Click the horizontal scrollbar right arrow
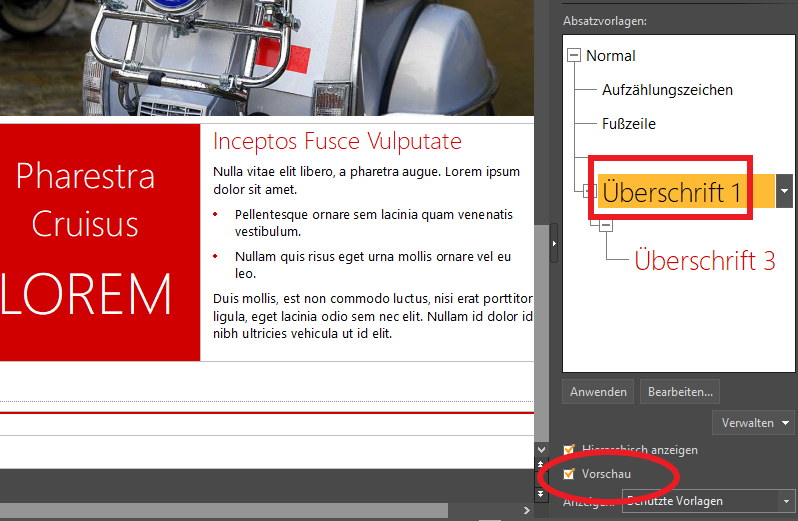The image size is (798, 521). pos(526,511)
